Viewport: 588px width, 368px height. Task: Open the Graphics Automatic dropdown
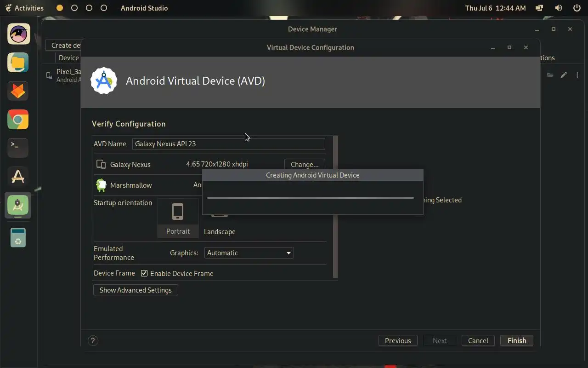click(249, 253)
